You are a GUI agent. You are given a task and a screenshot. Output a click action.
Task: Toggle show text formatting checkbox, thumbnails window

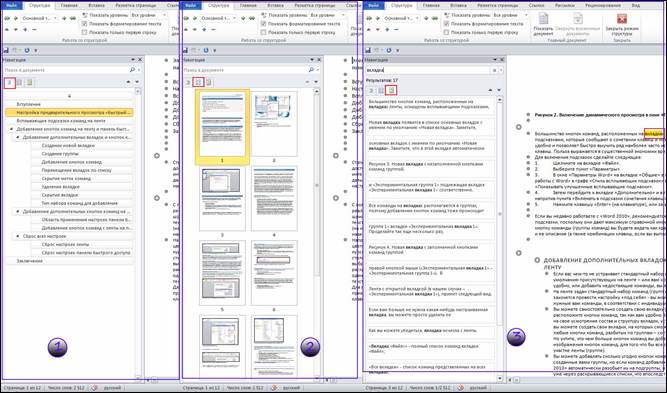tap(263, 24)
